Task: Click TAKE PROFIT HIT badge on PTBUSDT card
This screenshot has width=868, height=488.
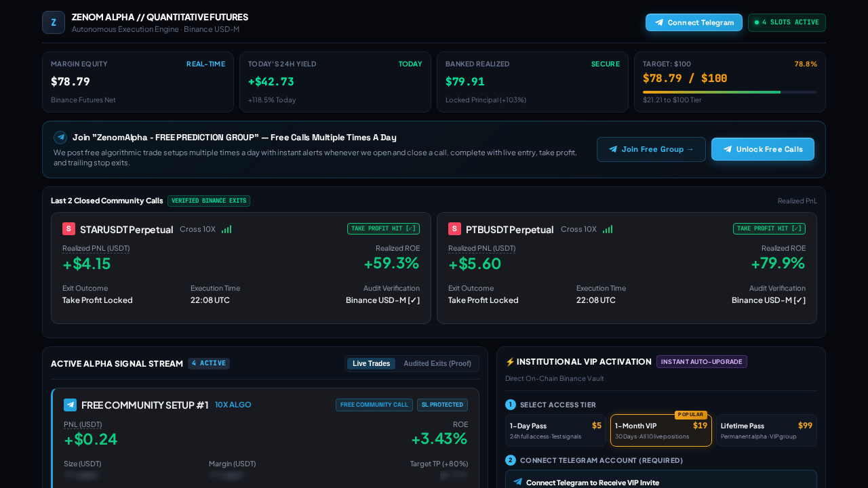Action: [769, 228]
